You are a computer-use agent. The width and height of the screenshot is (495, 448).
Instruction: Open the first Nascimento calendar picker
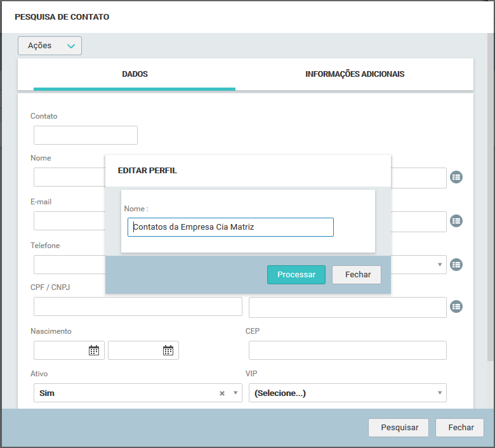94,350
